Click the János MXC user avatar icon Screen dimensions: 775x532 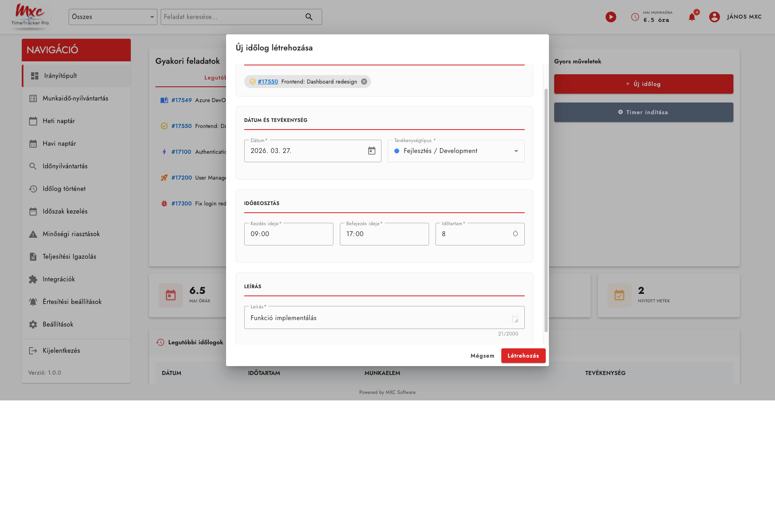click(714, 17)
